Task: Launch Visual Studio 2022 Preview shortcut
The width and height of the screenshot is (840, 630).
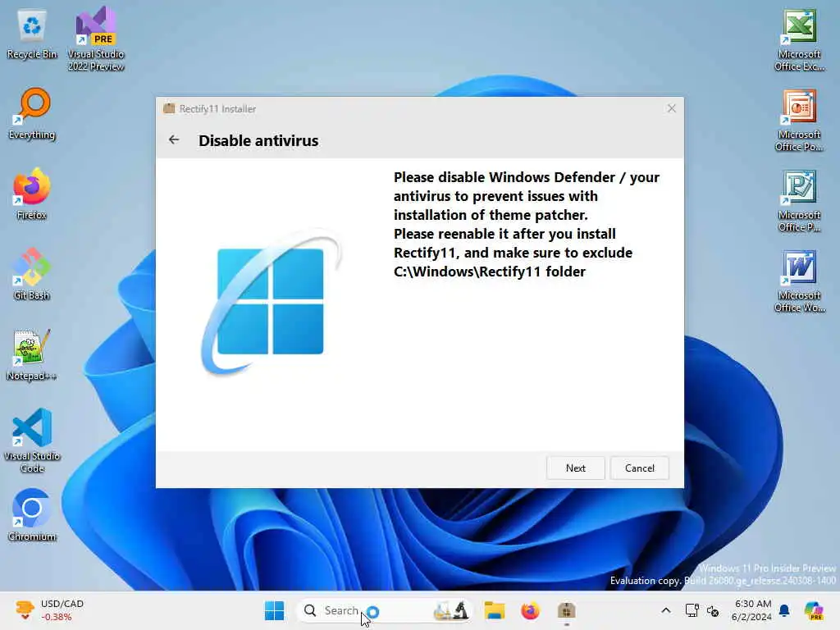Action: 96,39
